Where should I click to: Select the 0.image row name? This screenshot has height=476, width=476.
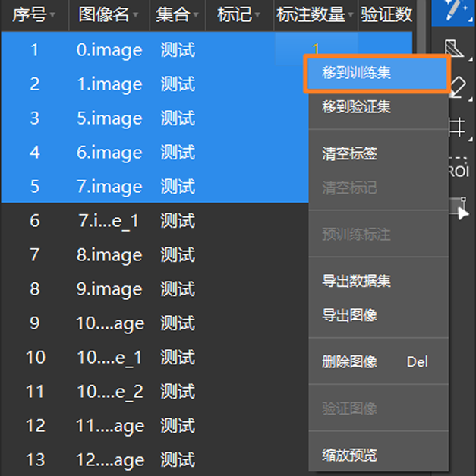coord(109,49)
